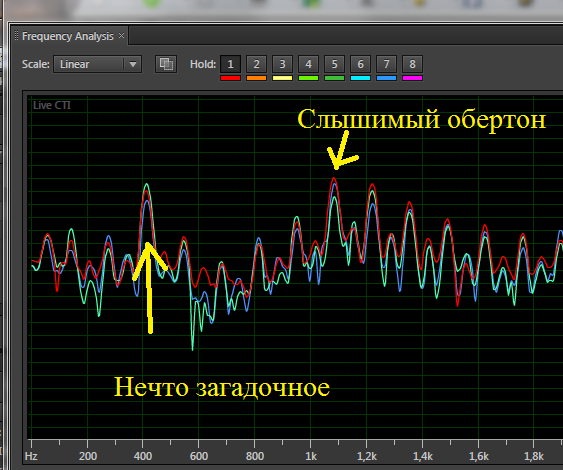Click the 1k marker on the frequency axis
The image size is (563, 470).
311,456
